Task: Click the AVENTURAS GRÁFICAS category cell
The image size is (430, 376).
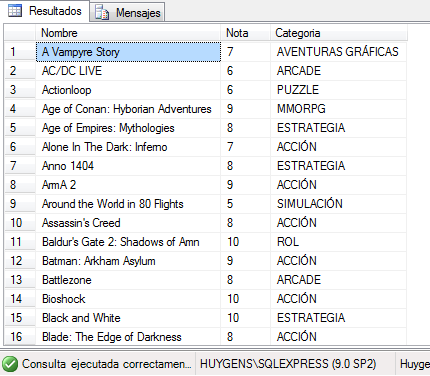Action: coord(339,52)
